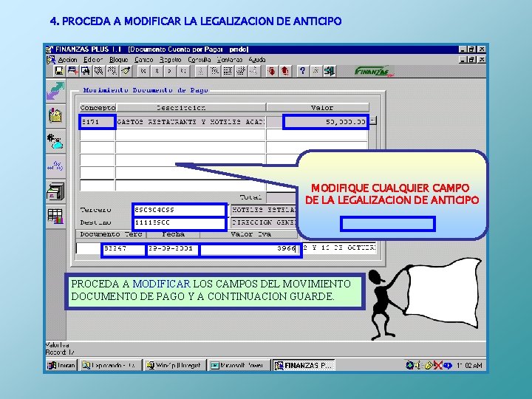532x399 pixels.
Task: Click the sidebar computer terminal icon
Action: 55,191
